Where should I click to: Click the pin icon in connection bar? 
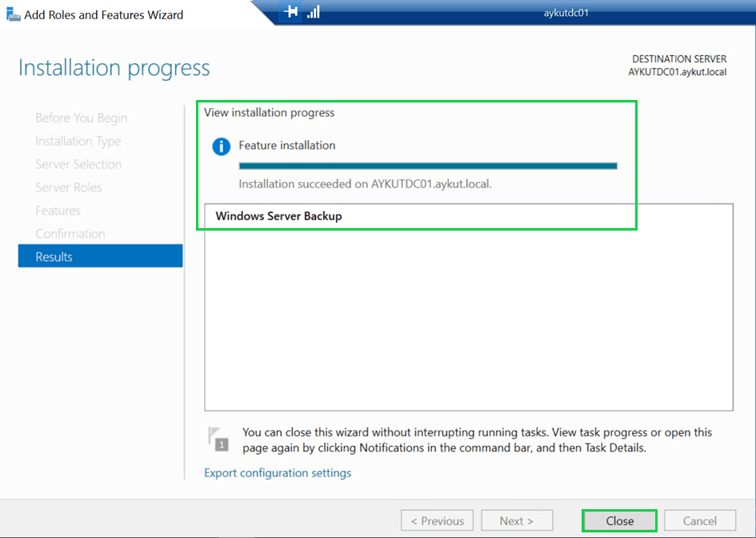[291, 12]
